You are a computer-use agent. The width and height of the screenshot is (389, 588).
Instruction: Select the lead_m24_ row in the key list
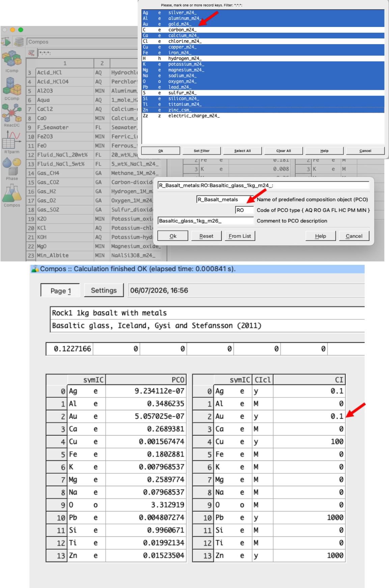[x=263, y=87]
